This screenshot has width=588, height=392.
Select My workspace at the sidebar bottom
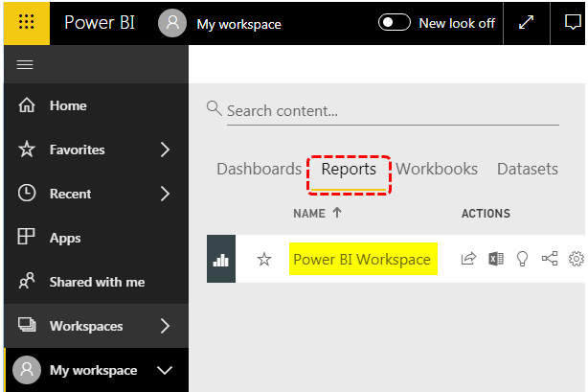pyautogui.click(x=96, y=370)
